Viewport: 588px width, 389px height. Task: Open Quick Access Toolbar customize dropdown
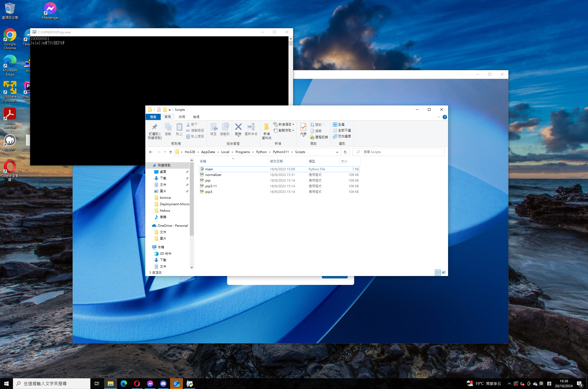[x=170, y=110]
